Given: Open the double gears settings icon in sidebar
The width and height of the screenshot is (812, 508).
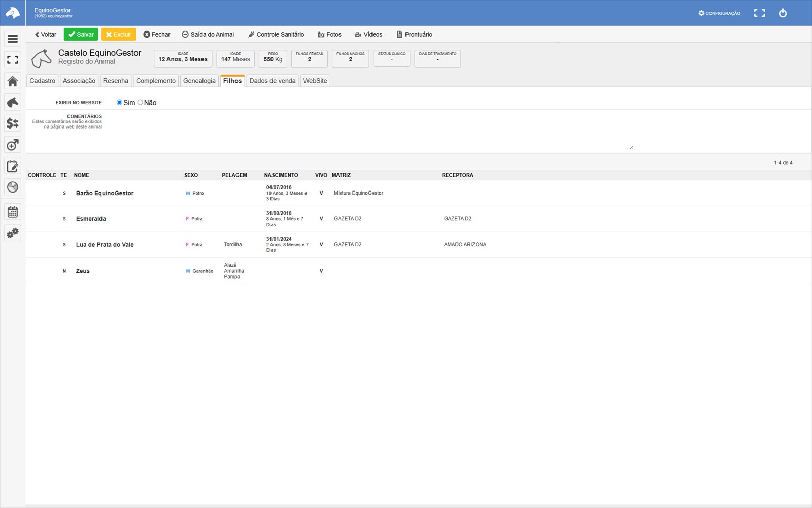Looking at the screenshot, I should pyautogui.click(x=13, y=233).
